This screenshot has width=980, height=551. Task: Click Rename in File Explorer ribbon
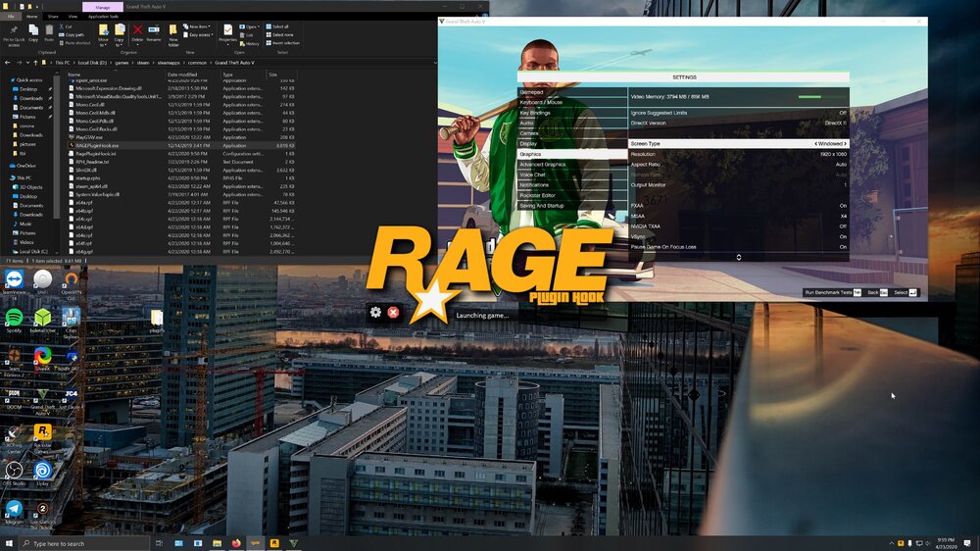(154, 33)
